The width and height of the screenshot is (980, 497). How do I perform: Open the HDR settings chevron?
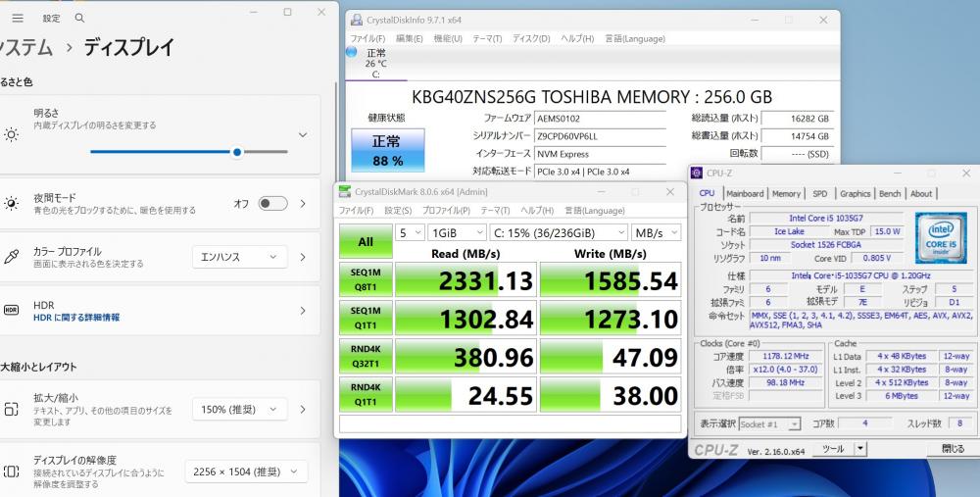pyautogui.click(x=303, y=310)
